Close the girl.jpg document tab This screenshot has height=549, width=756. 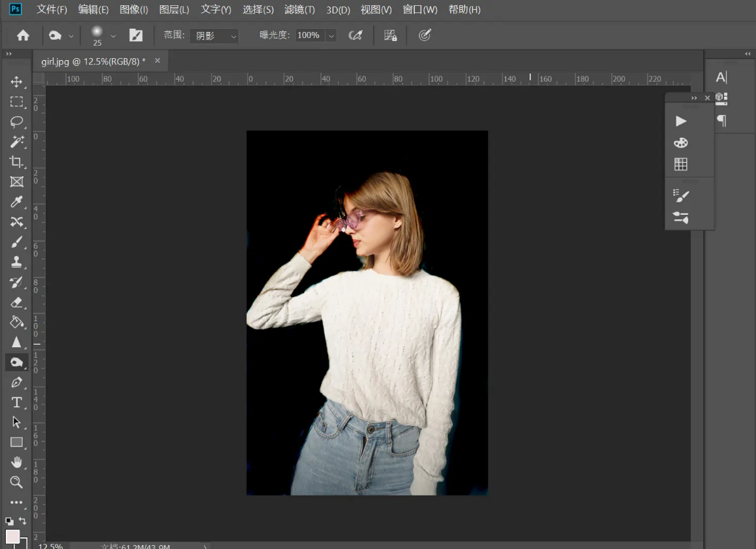tap(157, 61)
